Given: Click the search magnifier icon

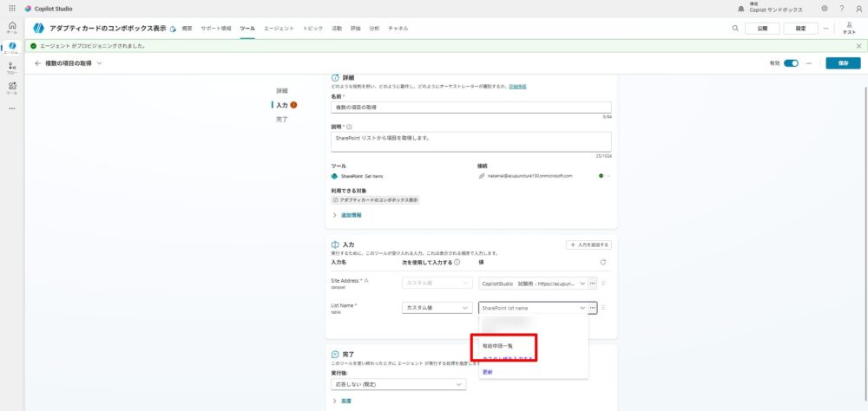Looking at the screenshot, I should pos(735,28).
